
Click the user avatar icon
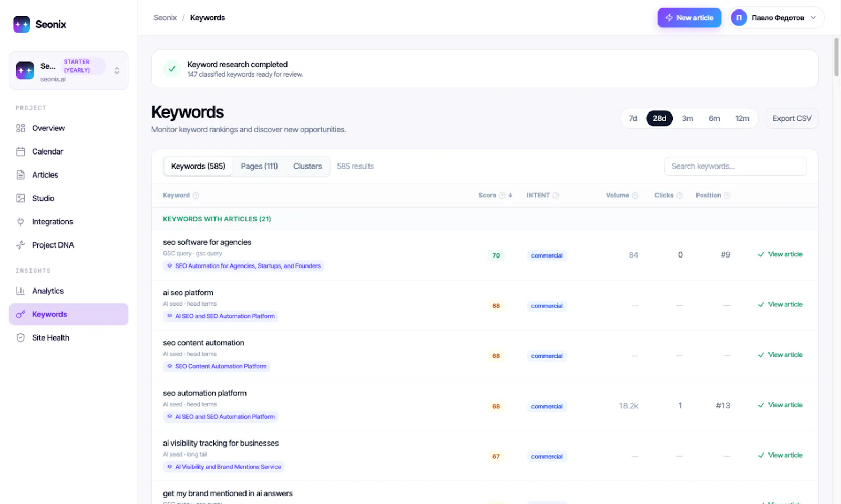(x=739, y=18)
